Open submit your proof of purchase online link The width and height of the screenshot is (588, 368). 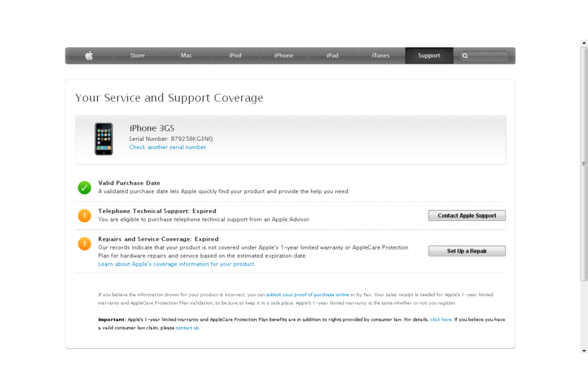pyautogui.click(x=308, y=295)
